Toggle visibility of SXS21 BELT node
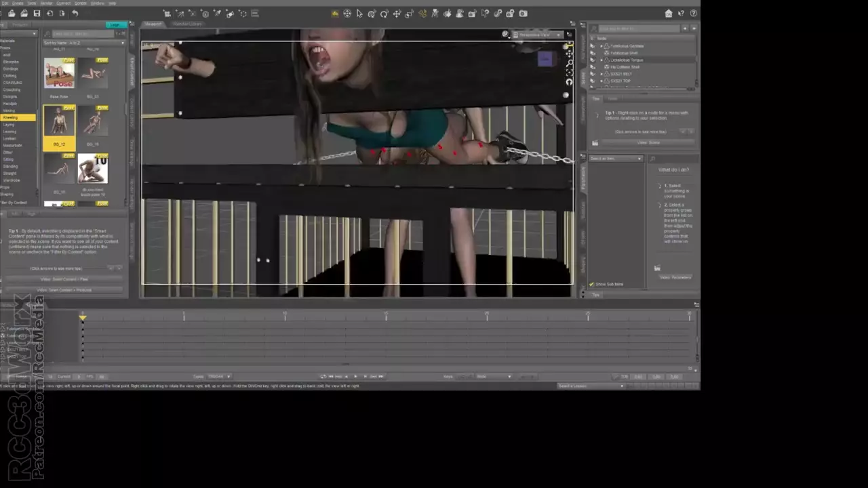The image size is (868, 488). pos(593,74)
